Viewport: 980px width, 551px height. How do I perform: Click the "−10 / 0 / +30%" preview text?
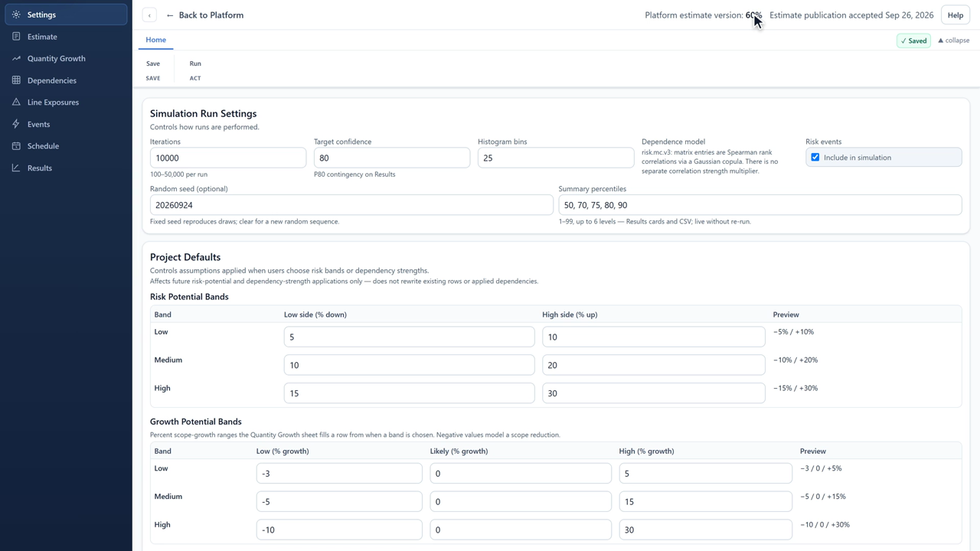pyautogui.click(x=825, y=525)
